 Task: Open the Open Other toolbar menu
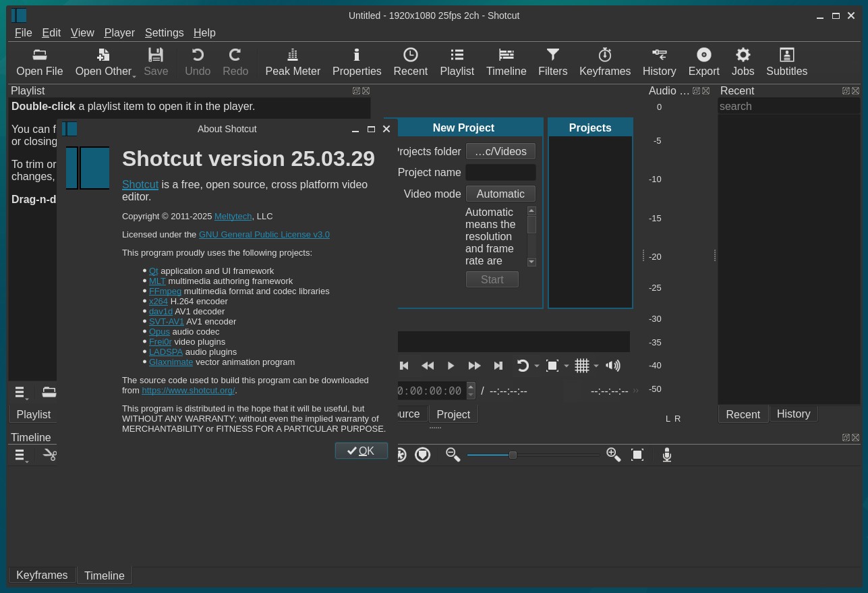(103, 62)
